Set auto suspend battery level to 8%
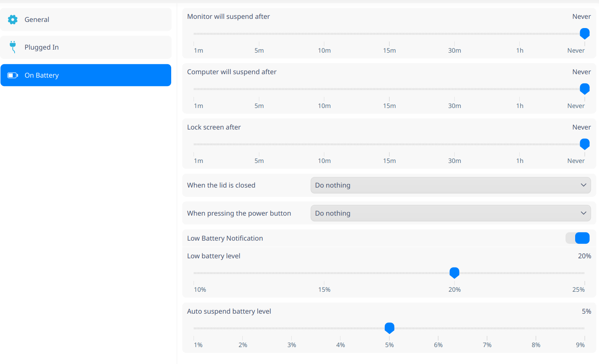The image size is (599, 364). [536, 328]
